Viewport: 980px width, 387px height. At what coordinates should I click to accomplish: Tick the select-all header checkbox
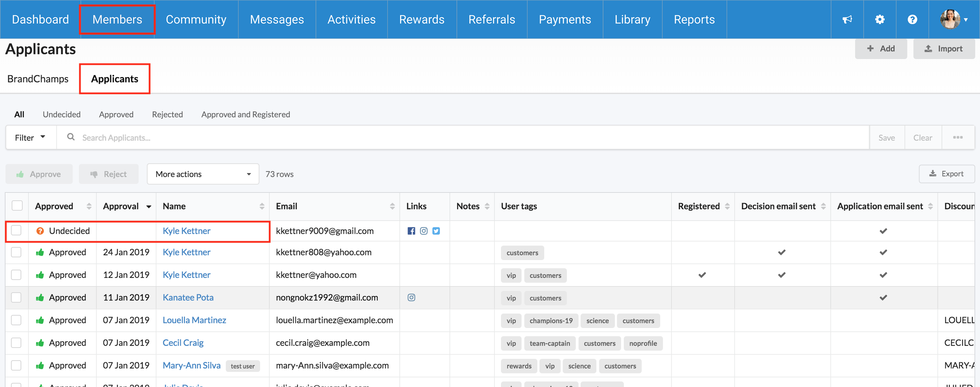coord(17,206)
